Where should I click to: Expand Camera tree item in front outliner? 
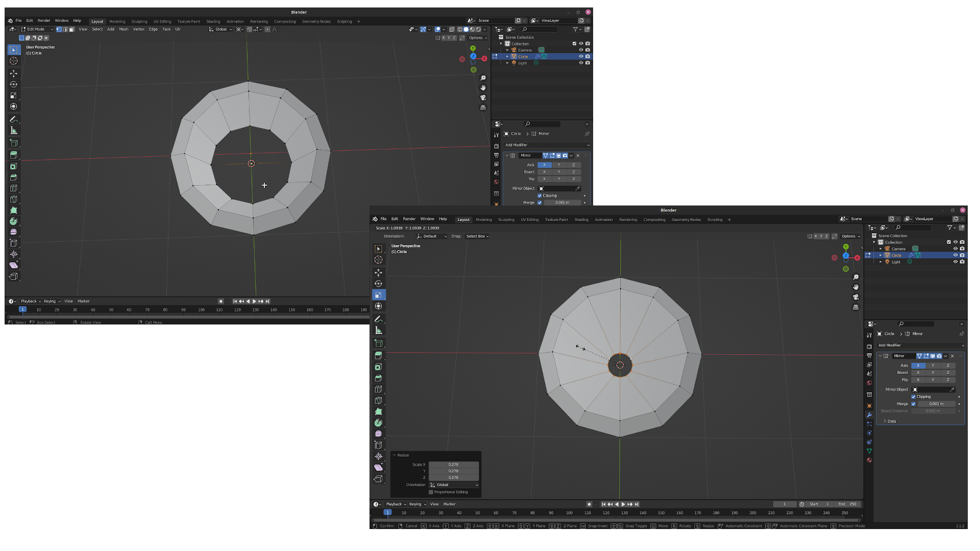[x=881, y=248]
